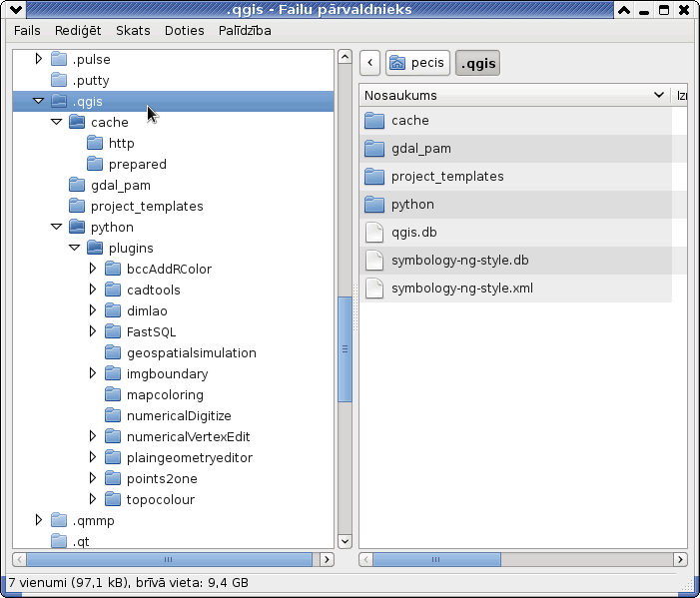The width and height of the screenshot is (700, 598).
Task: Expand the topocolour folder
Action: [93, 499]
